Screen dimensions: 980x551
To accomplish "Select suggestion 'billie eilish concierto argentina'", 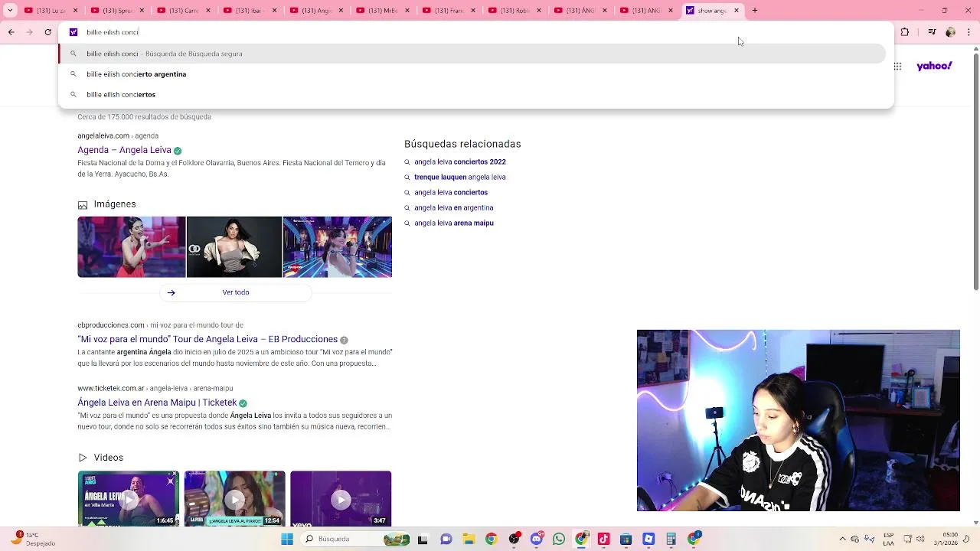I will click(472, 74).
